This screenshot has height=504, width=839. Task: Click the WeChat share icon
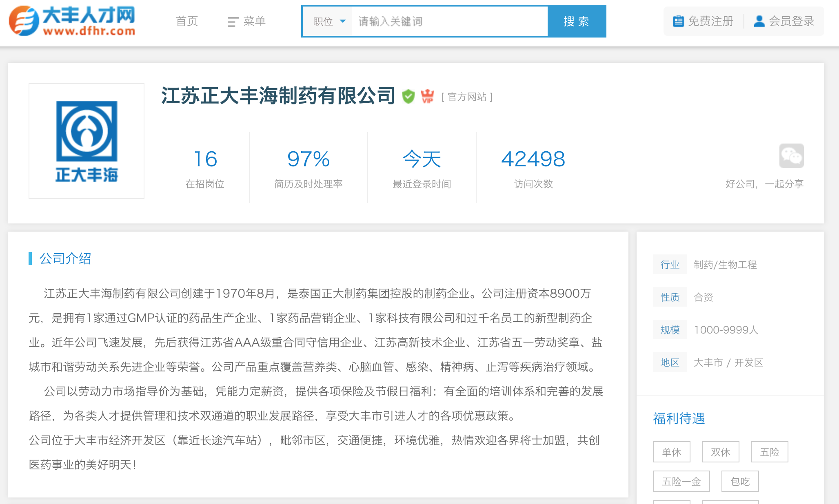coord(791,156)
